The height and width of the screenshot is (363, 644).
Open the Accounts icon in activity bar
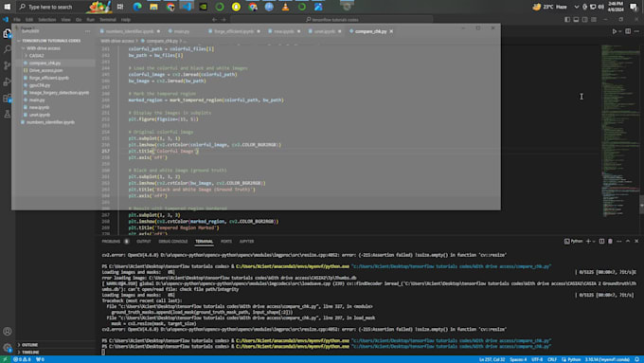click(x=7, y=332)
